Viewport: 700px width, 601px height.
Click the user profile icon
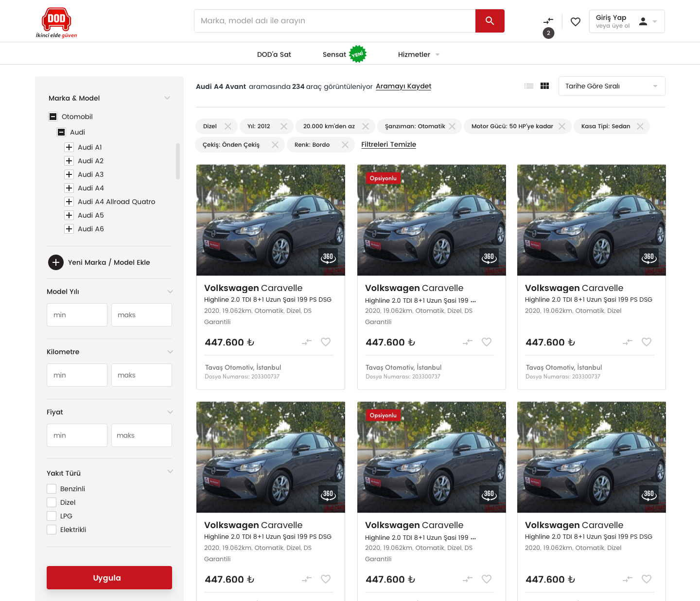point(643,21)
